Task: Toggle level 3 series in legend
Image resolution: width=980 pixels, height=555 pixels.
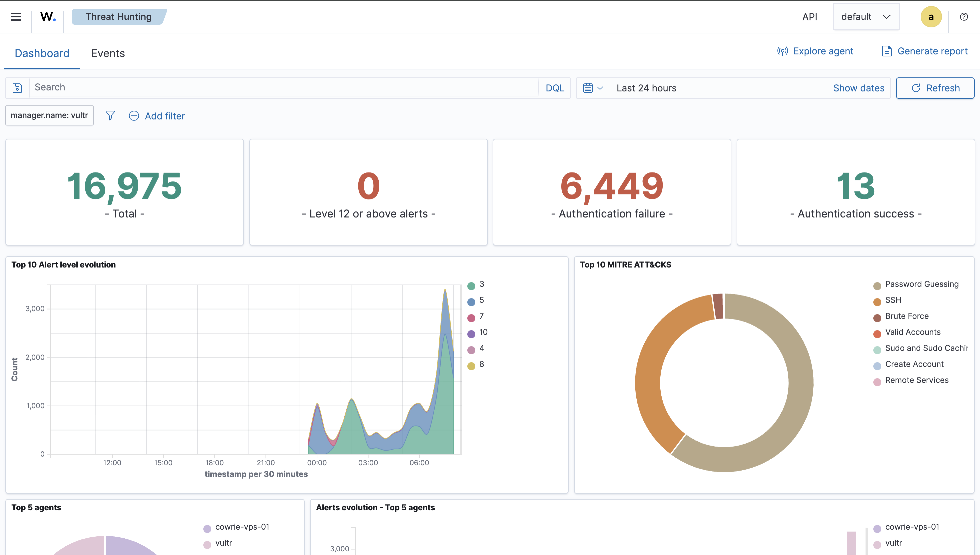Action: pyautogui.click(x=481, y=285)
